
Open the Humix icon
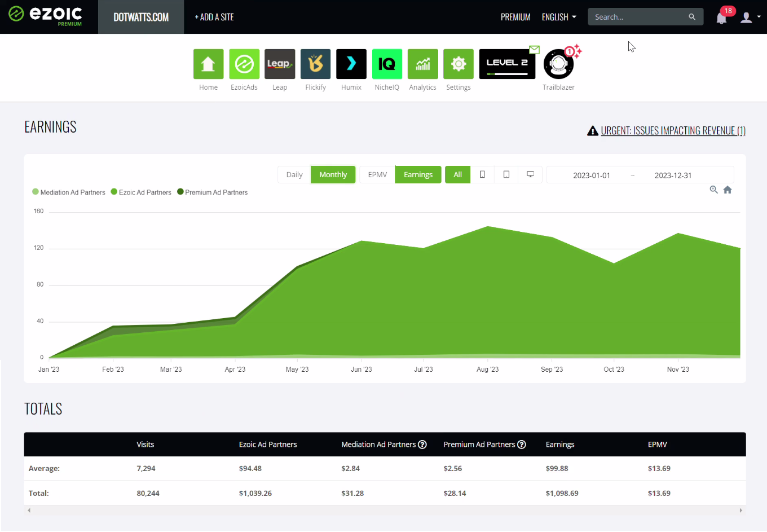pyautogui.click(x=351, y=64)
